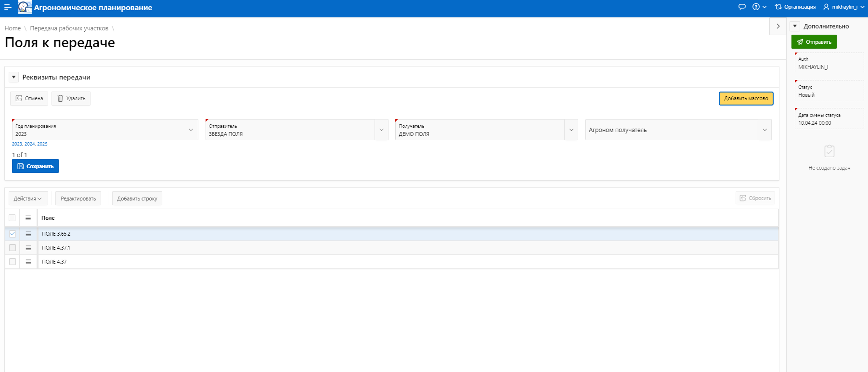
Task: Open the comments speech bubble icon
Action: click(x=742, y=7)
